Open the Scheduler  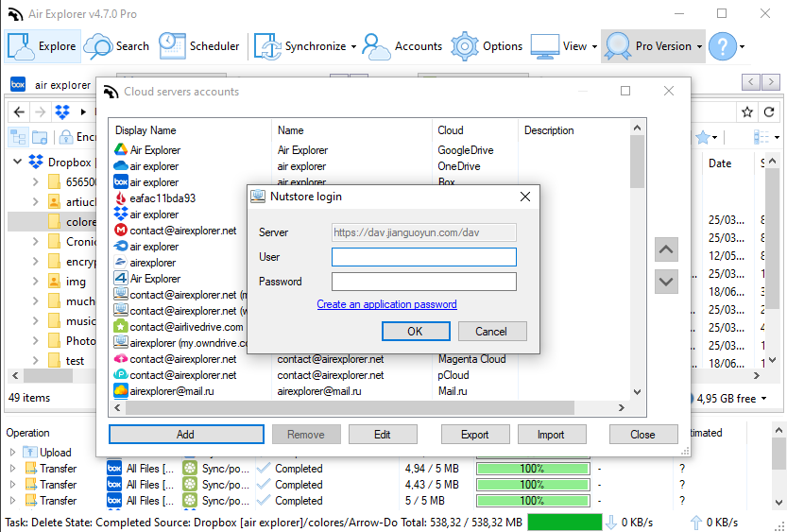pos(199,46)
